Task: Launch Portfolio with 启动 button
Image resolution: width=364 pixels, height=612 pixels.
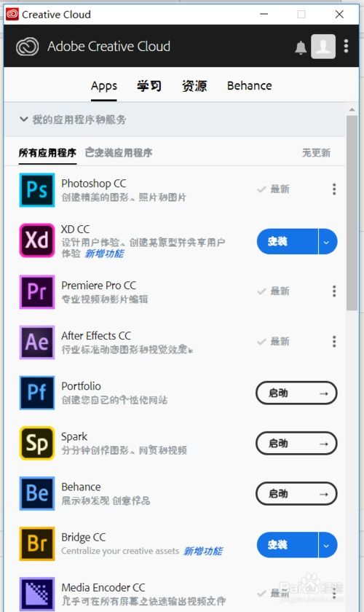Action: (x=296, y=393)
